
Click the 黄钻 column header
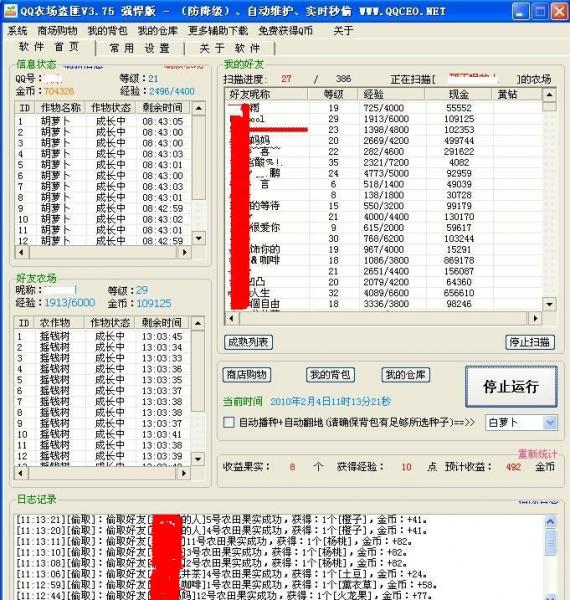click(x=517, y=95)
